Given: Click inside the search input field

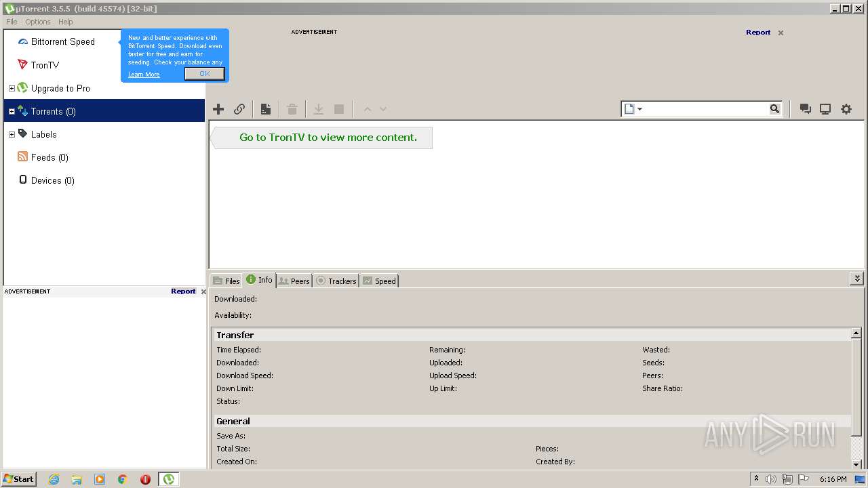Looking at the screenshot, I should click(x=706, y=109).
